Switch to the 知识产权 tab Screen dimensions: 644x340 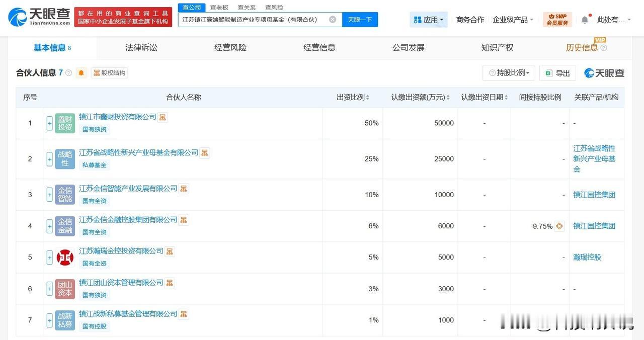coord(498,48)
